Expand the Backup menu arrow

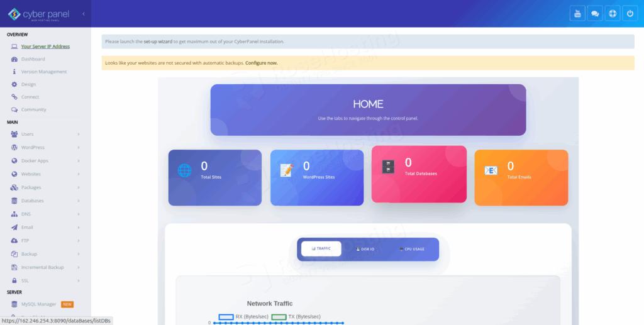79,254
